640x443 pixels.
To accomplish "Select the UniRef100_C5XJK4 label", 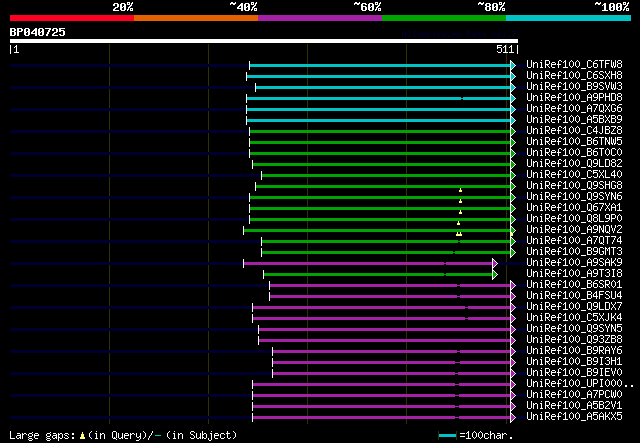I will tap(574, 318).
